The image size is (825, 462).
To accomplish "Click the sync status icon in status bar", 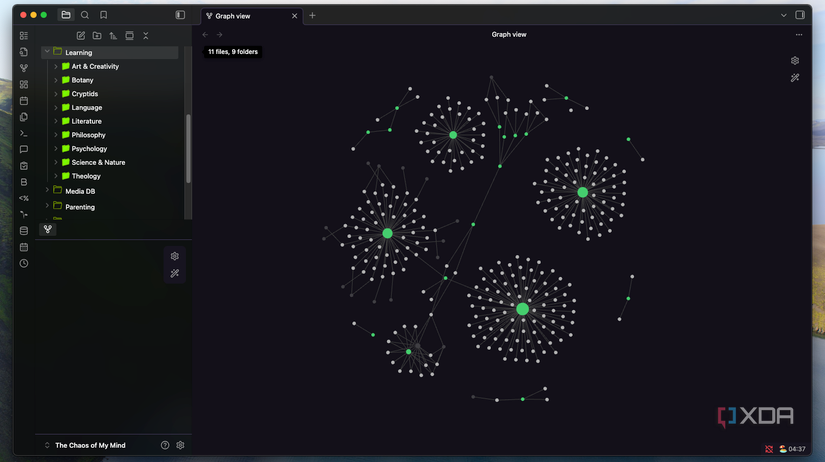I will [769, 449].
